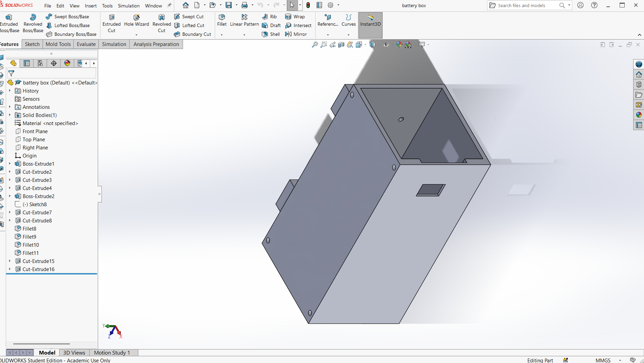Open the PropertyManager tab icon

point(27,63)
